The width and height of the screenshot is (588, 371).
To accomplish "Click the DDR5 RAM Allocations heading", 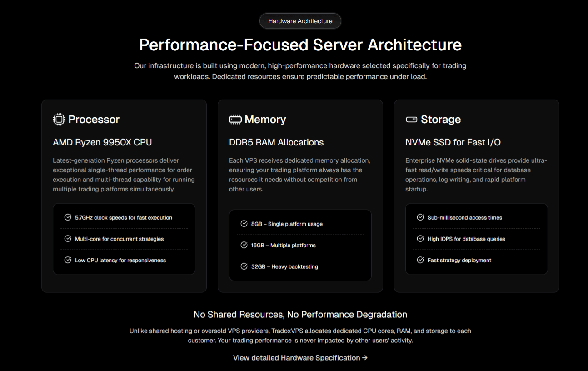I will (276, 142).
